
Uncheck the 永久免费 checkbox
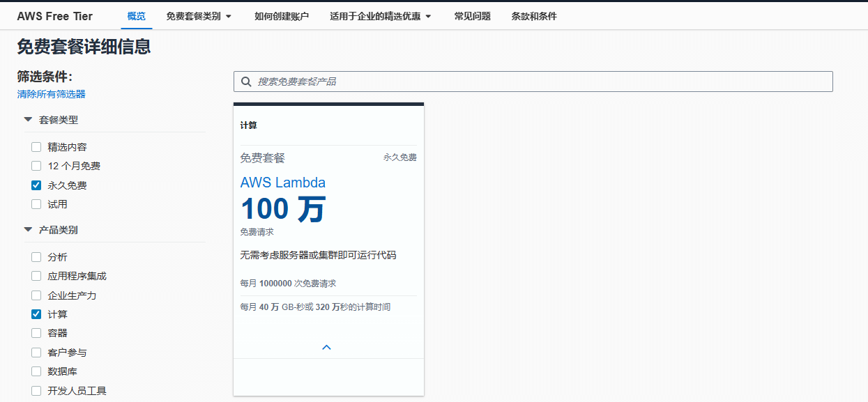(x=36, y=185)
